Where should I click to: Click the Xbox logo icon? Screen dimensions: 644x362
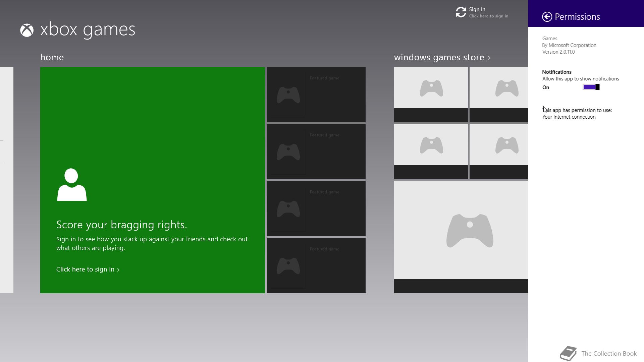click(27, 30)
